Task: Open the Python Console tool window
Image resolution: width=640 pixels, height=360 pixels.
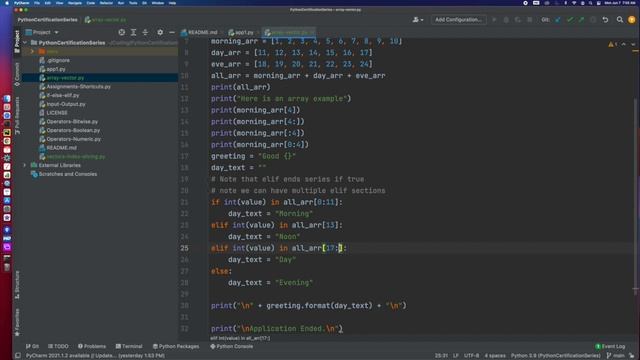Action: coord(231,347)
